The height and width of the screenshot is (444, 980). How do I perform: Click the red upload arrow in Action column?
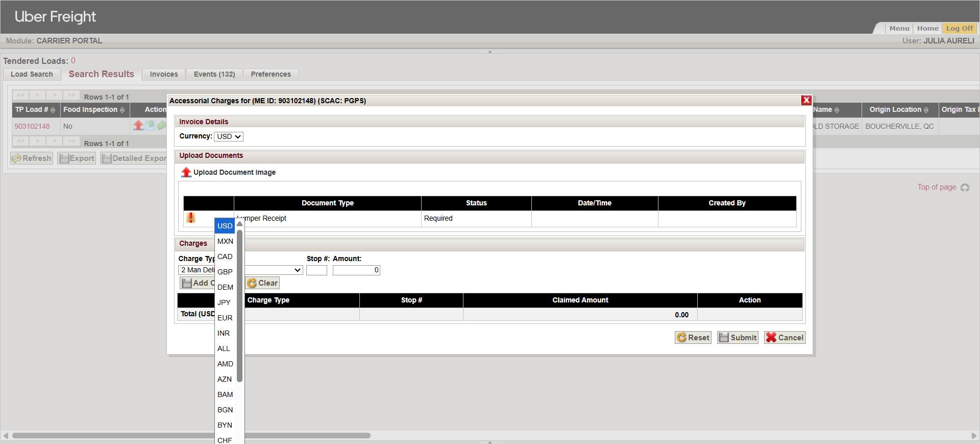point(138,125)
